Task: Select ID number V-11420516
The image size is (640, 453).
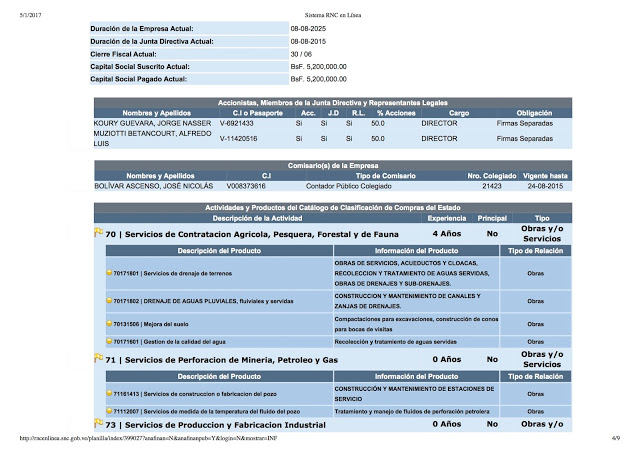Action: [238, 139]
